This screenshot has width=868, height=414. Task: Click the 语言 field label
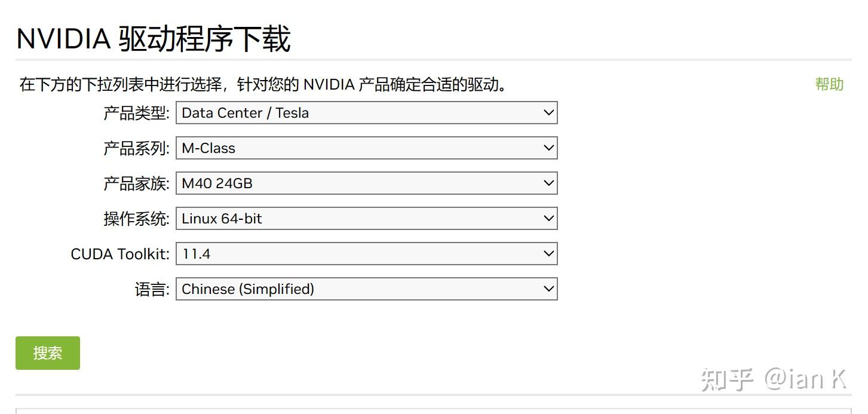[x=152, y=290]
